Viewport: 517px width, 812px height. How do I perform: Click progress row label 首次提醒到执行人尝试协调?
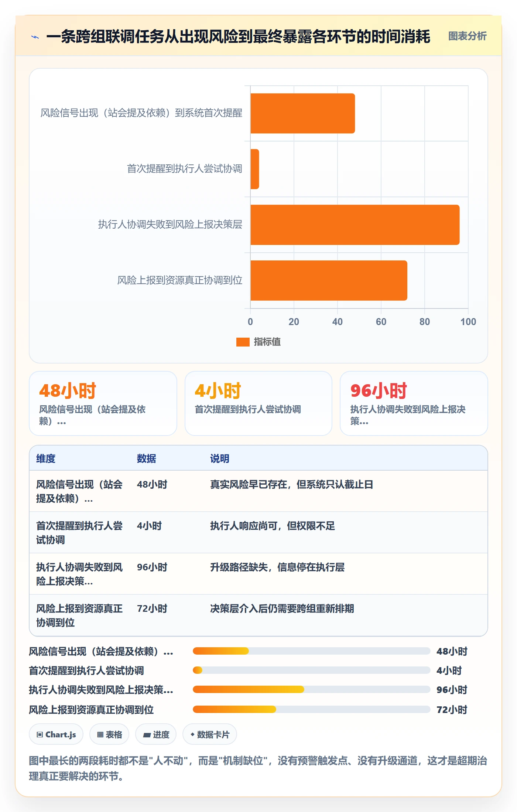[86, 671]
